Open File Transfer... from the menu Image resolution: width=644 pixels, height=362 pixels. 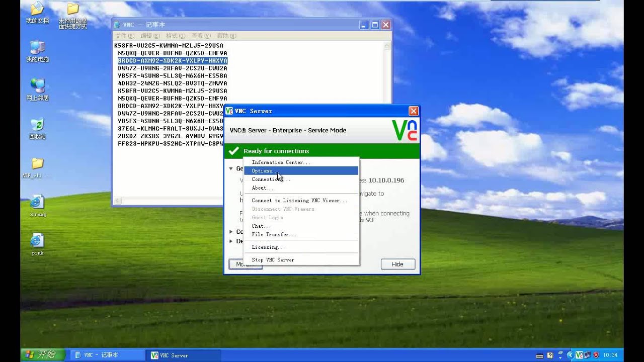pos(301,235)
